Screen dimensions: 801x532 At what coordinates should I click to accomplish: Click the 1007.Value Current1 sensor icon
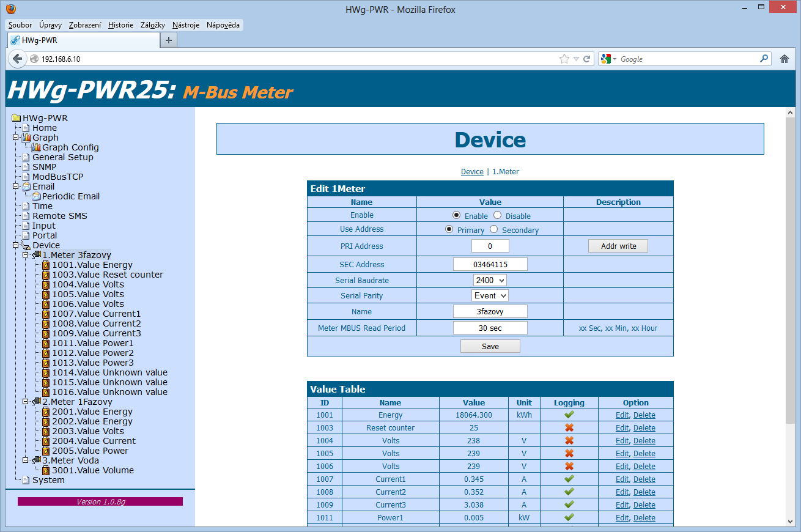pyautogui.click(x=46, y=314)
